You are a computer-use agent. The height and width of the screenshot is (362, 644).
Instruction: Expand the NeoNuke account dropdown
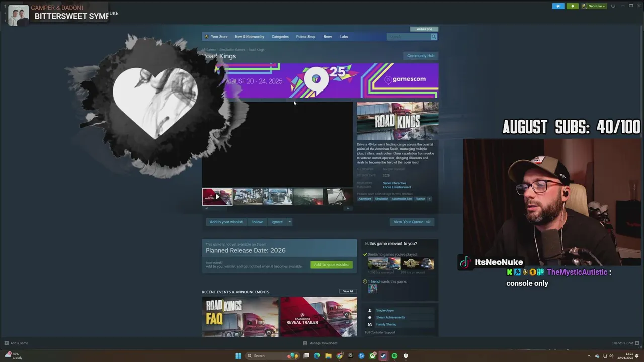pos(594,6)
